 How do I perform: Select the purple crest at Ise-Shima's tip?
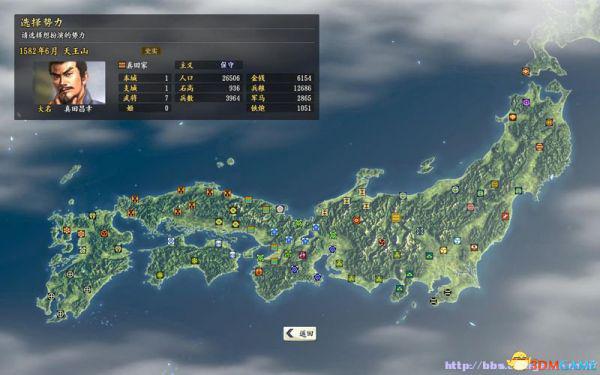[318, 277]
